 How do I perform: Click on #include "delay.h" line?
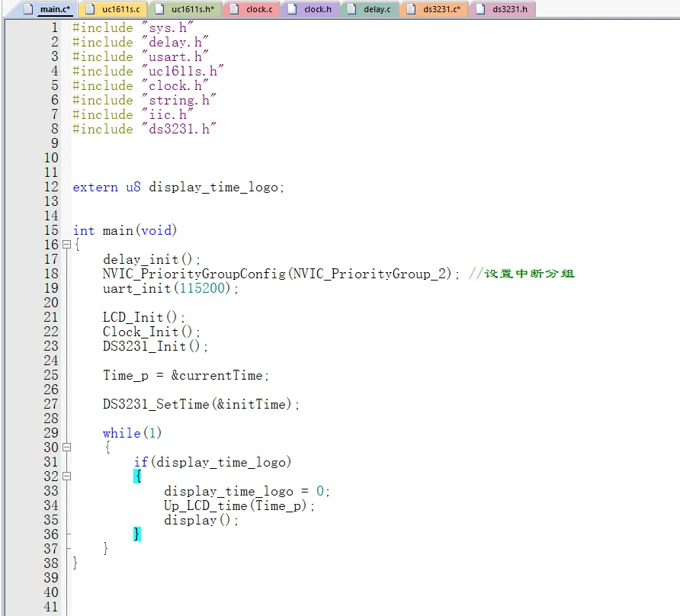[x=140, y=42]
